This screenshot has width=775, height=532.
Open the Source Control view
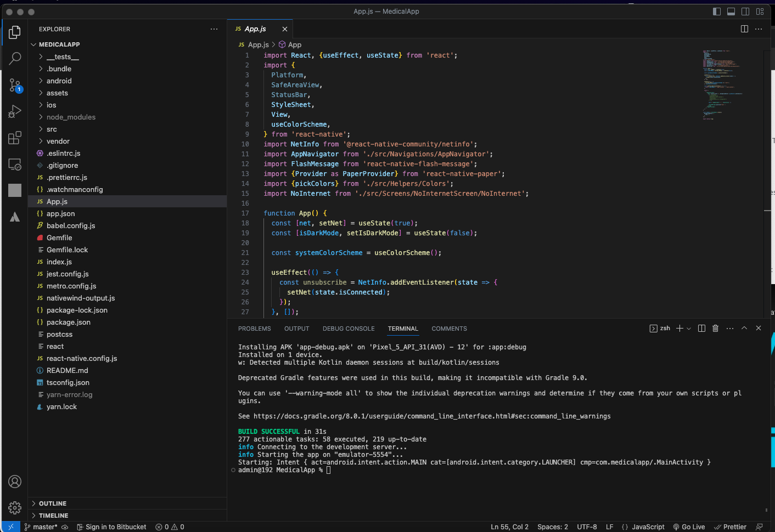(15, 85)
